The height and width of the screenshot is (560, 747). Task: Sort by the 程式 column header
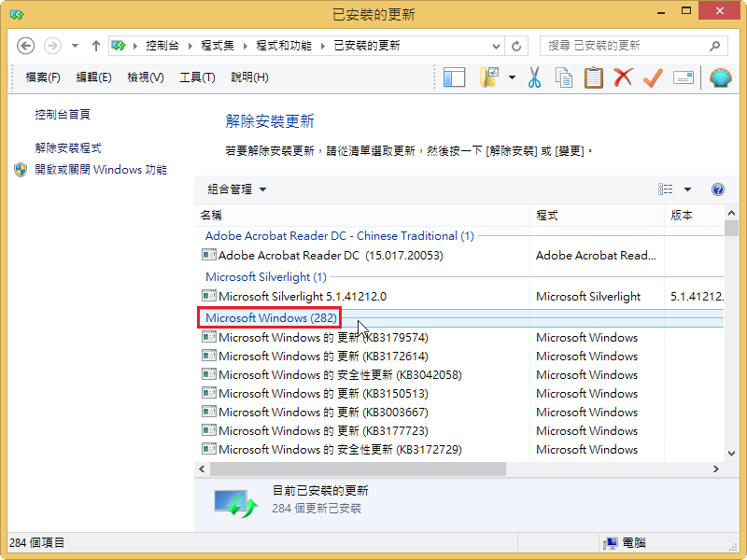pos(597,216)
